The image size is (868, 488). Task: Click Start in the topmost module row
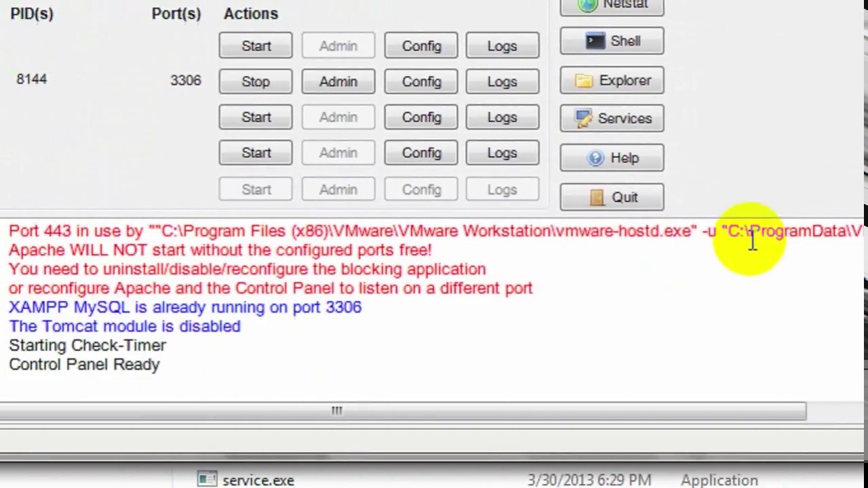256,46
